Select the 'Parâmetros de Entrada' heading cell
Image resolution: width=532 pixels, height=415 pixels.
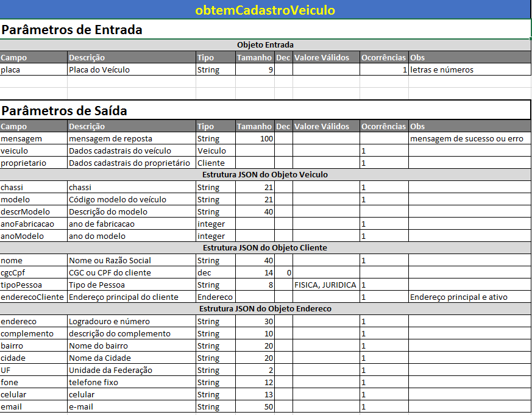(265, 29)
